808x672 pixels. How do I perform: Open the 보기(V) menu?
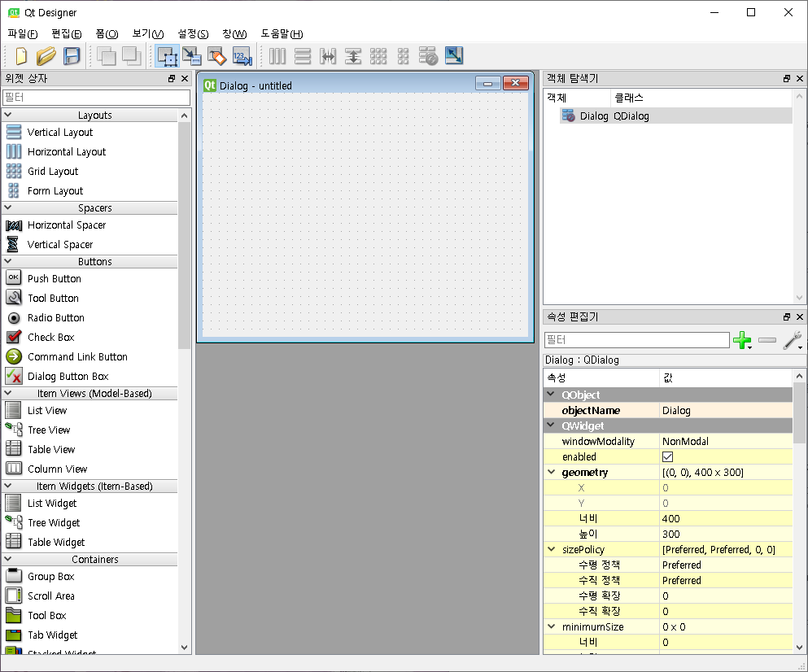tap(148, 34)
